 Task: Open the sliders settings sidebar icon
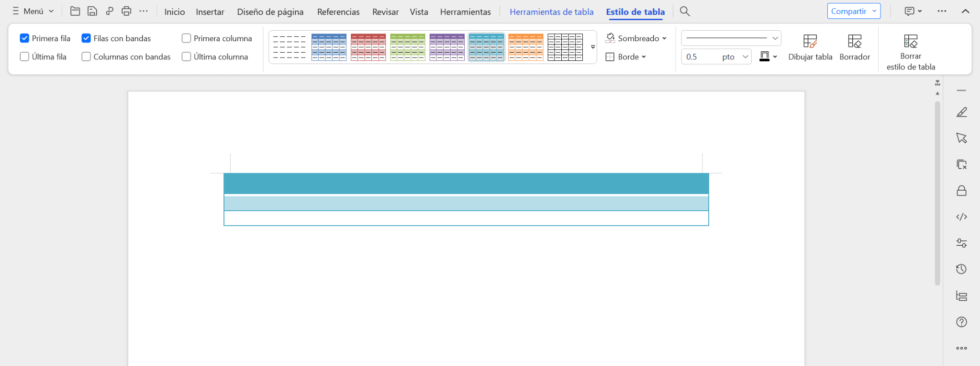(x=962, y=243)
